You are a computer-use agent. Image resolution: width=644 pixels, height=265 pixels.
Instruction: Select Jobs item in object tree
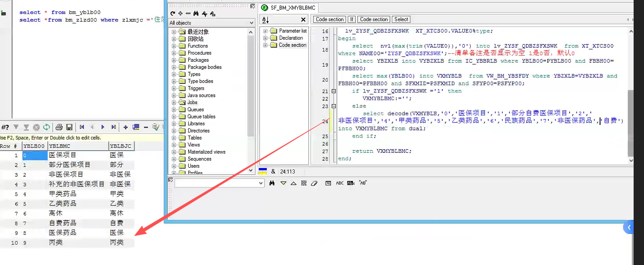tap(192, 102)
